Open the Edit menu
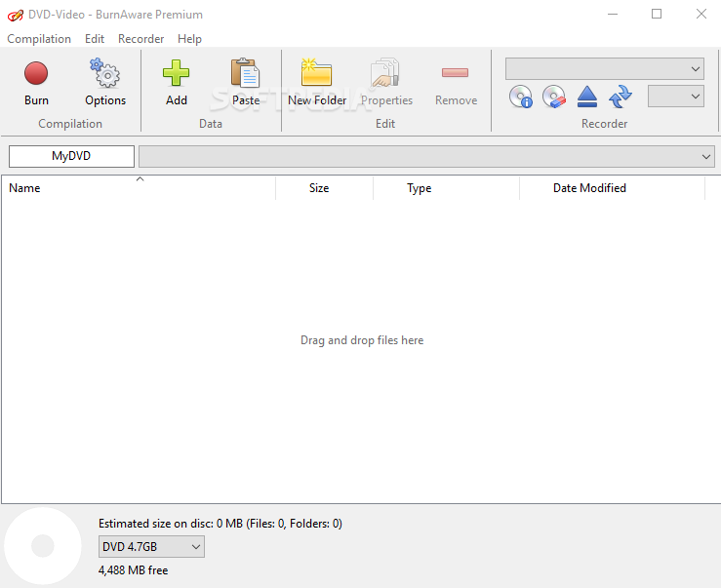 [x=95, y=39]
